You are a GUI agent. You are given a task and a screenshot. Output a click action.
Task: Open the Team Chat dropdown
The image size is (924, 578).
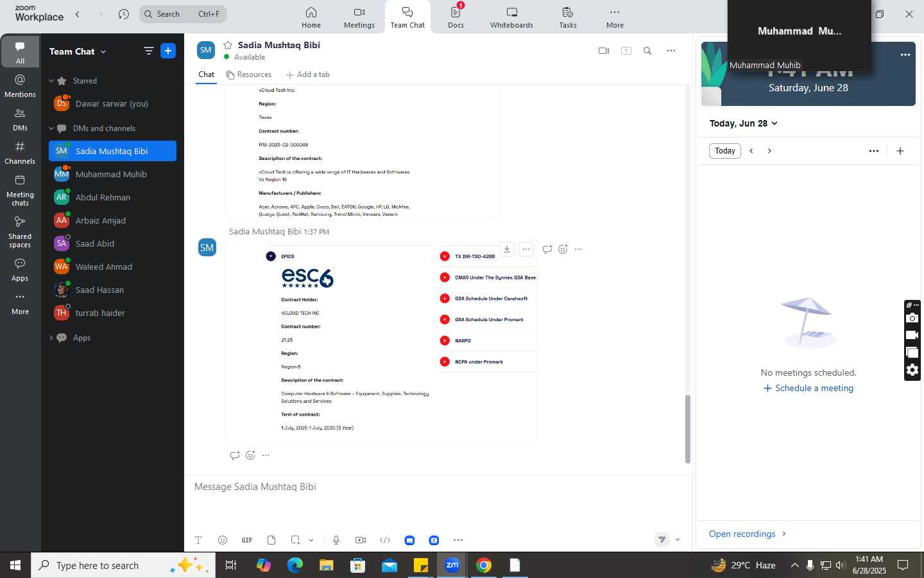click(x=78, y=51)
